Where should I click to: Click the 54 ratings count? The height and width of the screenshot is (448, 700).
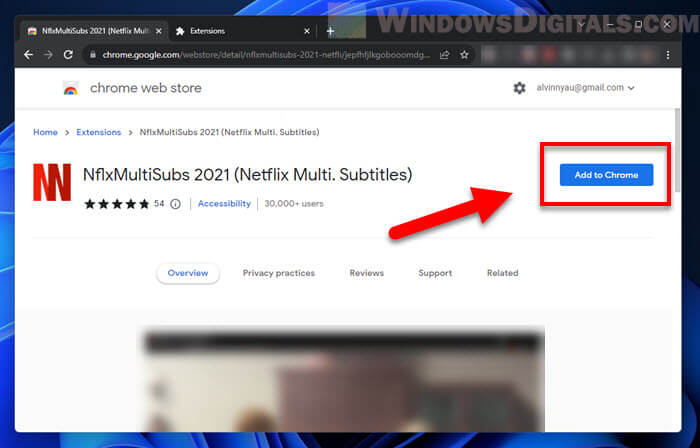(159, 203)
